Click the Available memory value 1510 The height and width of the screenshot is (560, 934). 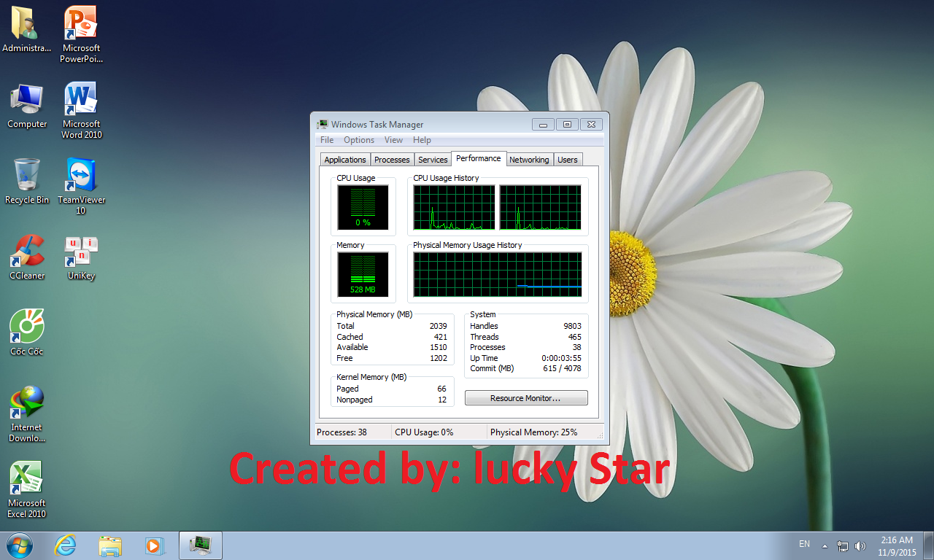pyautogui.click(x=438, y=347)
